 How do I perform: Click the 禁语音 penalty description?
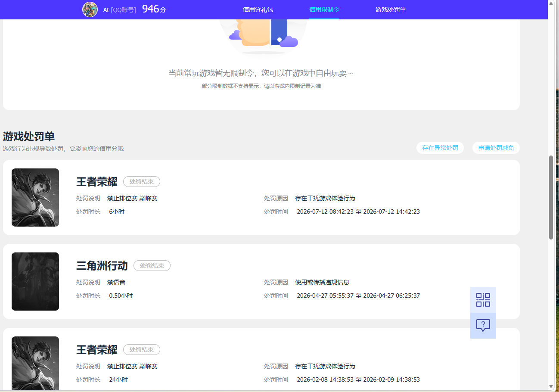point(116,283)
